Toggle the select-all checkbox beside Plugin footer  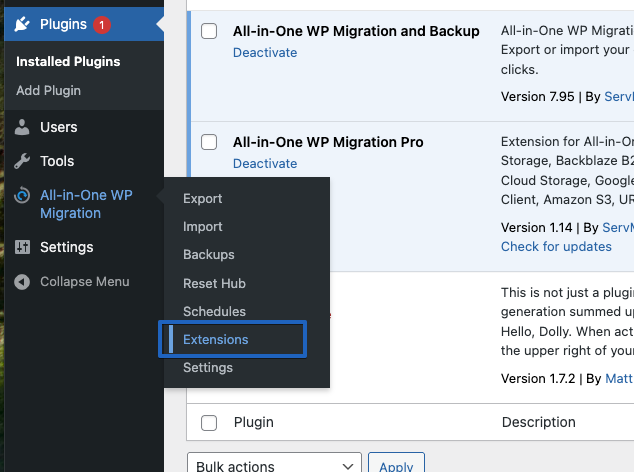click(209, 423)
